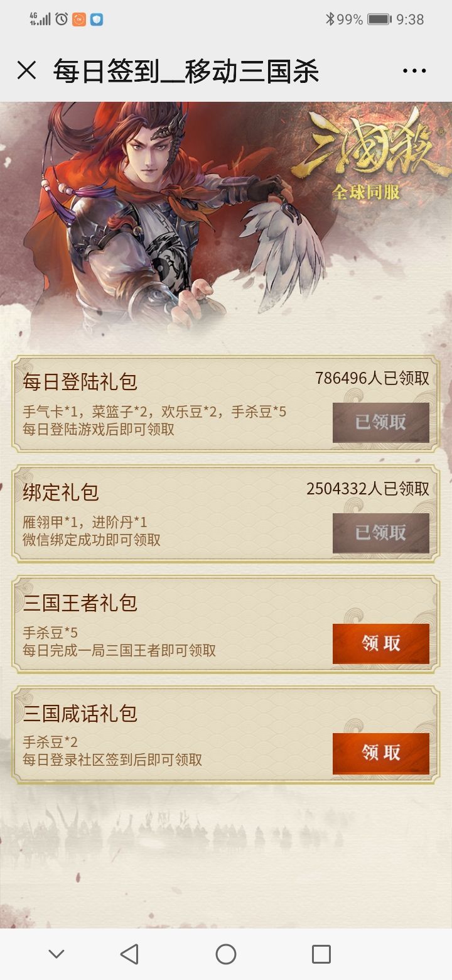Tap the 已领取 button for 每日登陆礼包
Viewport: 452px width, 980px height.
point(381,423)
